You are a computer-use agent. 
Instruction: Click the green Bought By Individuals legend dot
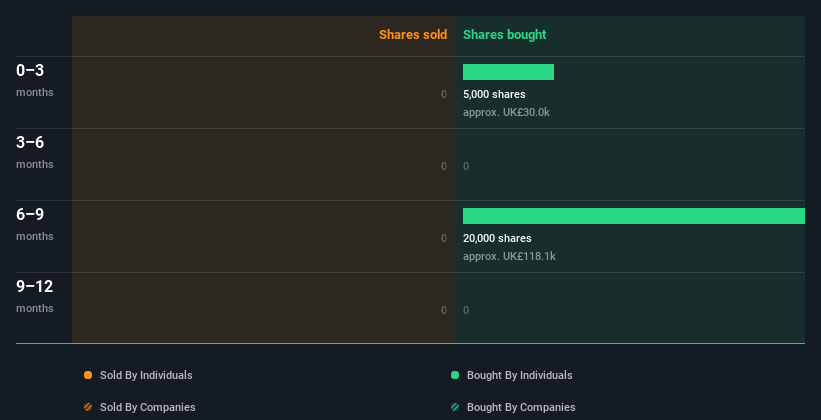pyautogui.click(x=455, y=375)
